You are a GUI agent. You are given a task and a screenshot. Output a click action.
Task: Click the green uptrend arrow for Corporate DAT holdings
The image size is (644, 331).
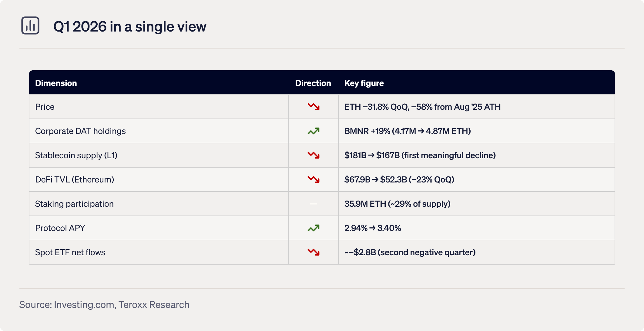[314, 131]
